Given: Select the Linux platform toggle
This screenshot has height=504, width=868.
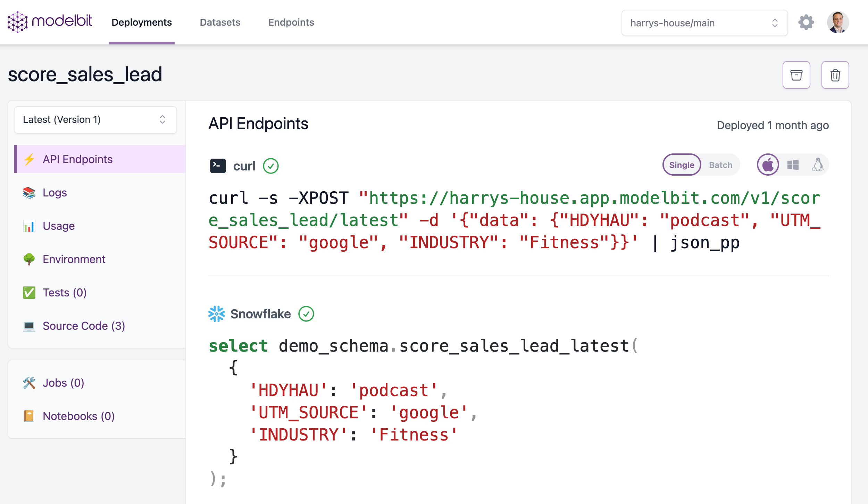Looking at the screenshot, I should pyautogui.click(x=818, y=165).
